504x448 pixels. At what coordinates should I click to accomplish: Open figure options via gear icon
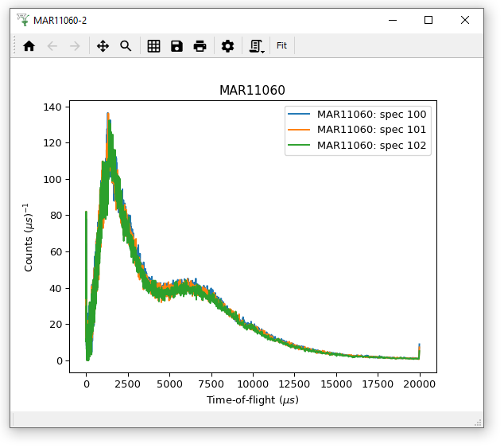coord(227,46)
